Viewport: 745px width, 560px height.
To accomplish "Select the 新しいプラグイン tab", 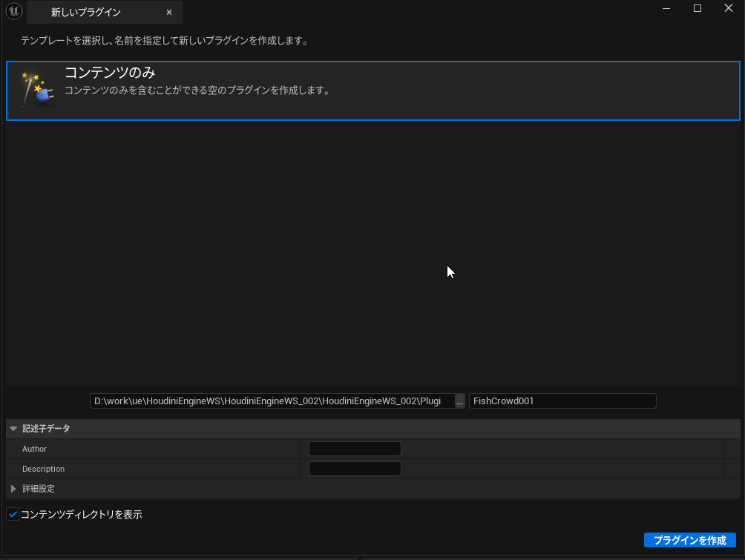I will pos(105,13).
